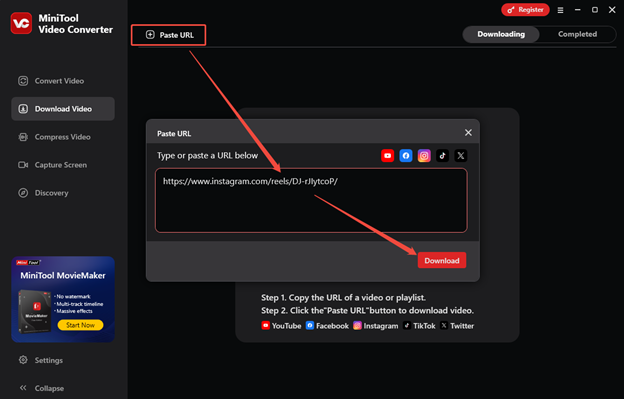Screen dimensions: 624x399
Task: Click the 'Type or paste a URL below' label
Action: (x=207, y=156)
